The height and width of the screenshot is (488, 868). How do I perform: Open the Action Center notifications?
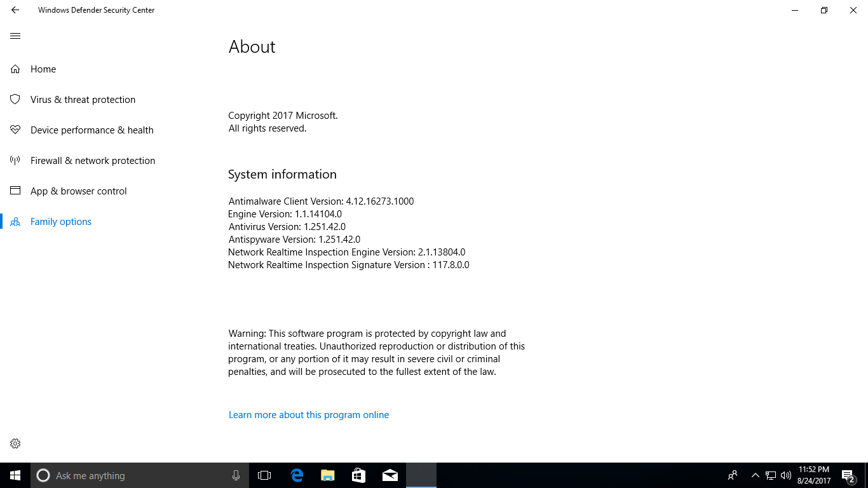click(x=848, y=475)
